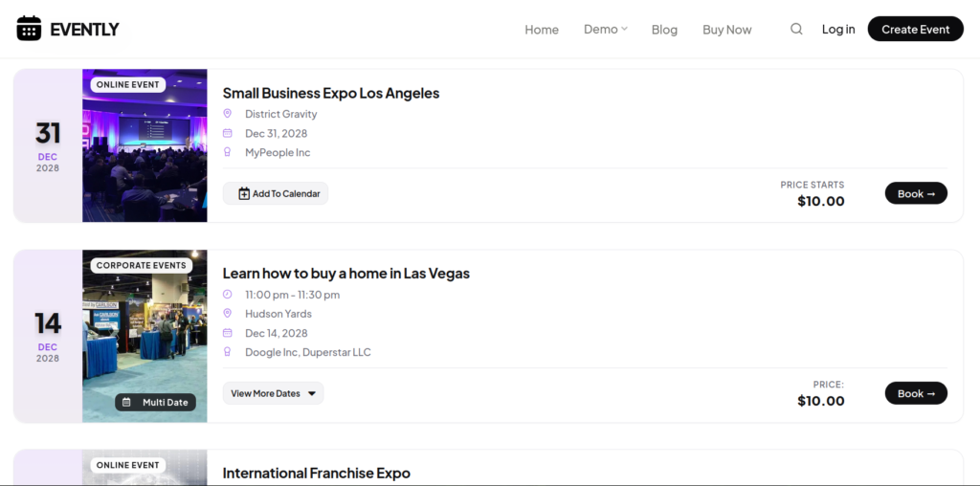
Task: Open the Blog page
Action: pyautogui.click(x=664, y=30)
